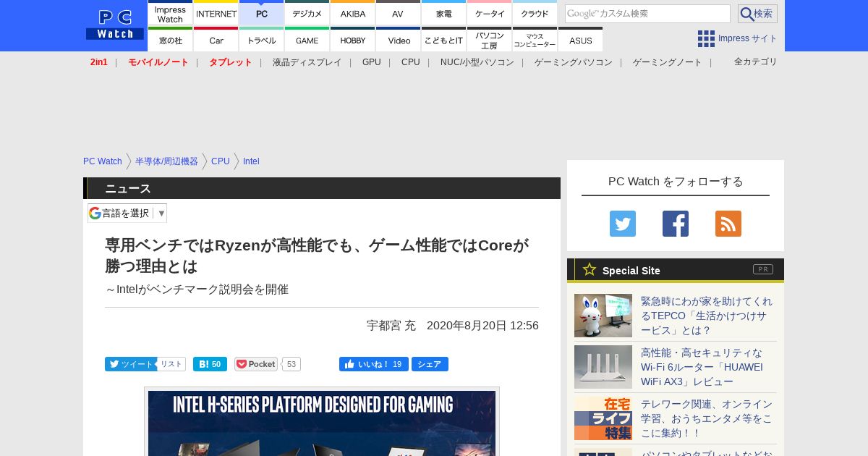The width and height of the screenshot is (868, 456).
Task: Open the 言語を選択 language dropdown
Action: click(x=127, y=213)
